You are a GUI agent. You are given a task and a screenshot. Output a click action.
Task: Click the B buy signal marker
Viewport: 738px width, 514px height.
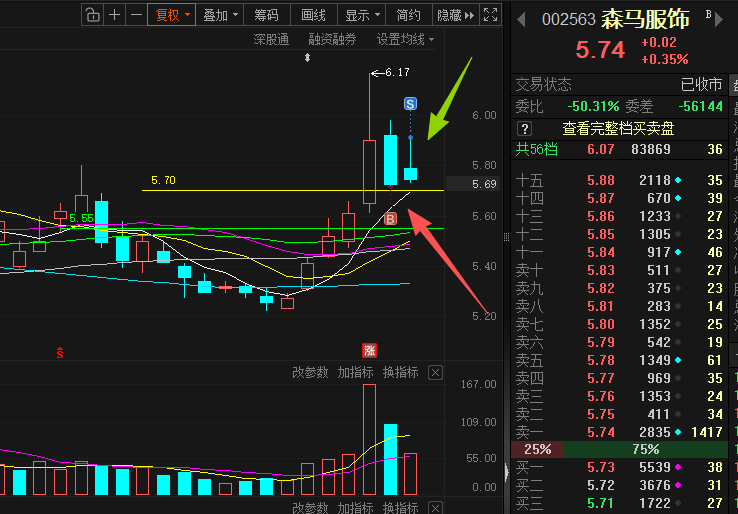pos(391,218)
